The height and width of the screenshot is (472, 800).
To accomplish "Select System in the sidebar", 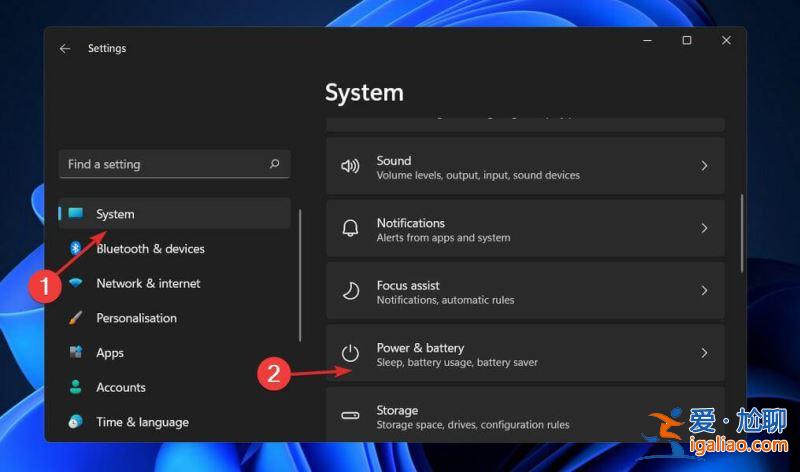I will 174,213.
